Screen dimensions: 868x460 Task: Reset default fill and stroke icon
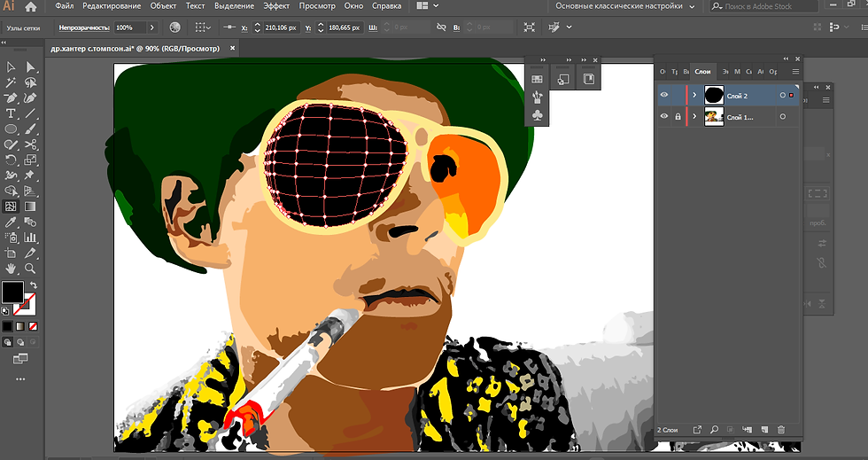click(5, 311)
